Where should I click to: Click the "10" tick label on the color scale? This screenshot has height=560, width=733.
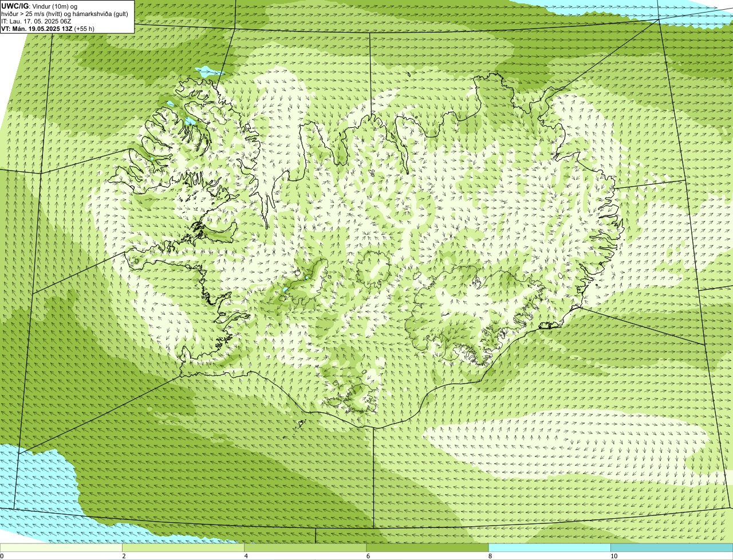click(x=614, y=556)
